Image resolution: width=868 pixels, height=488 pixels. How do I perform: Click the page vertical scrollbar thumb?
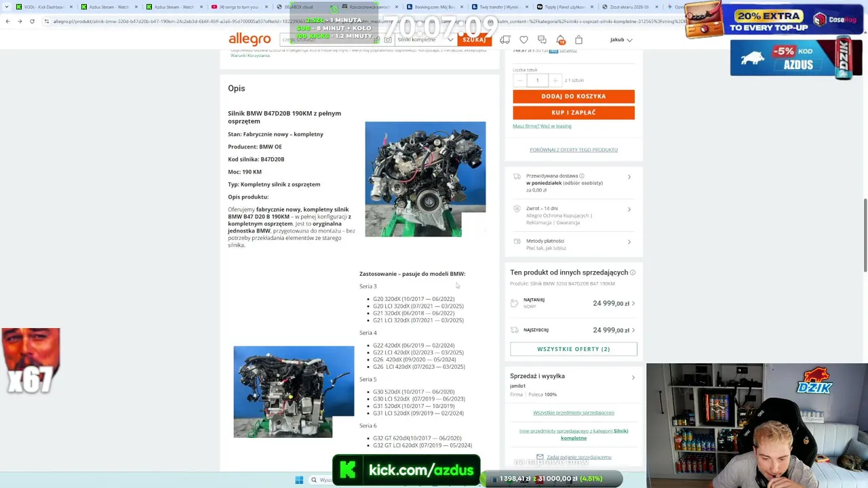pyautogui.click(x=865, y=234)
